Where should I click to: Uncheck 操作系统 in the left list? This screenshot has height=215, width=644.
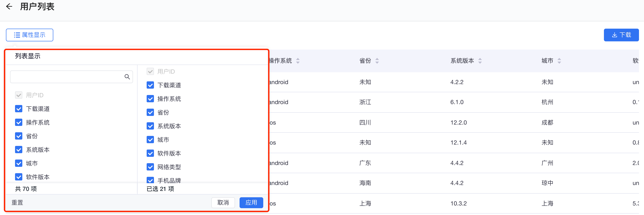coord(19,122)
